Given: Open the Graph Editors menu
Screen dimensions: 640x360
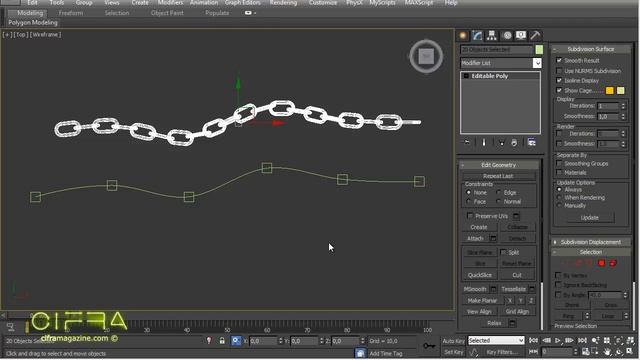Looking at the screenshot, I should [242, 3].
